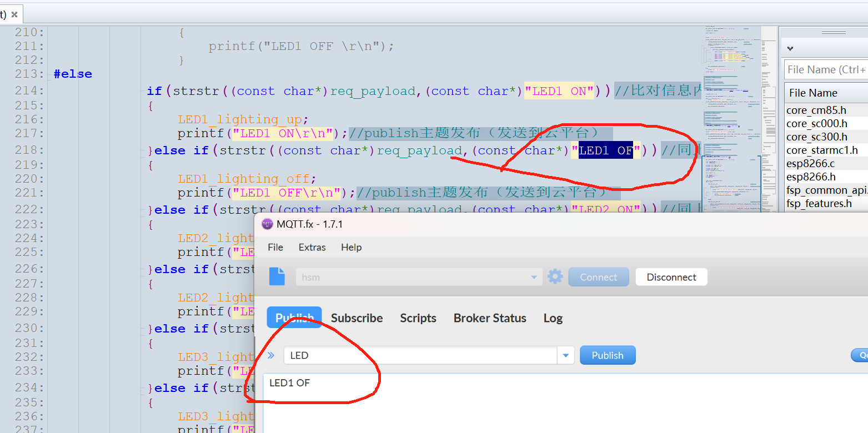
Task: Click the "LED1 ON" string on line 214
Action: click(x=560, y=91)
